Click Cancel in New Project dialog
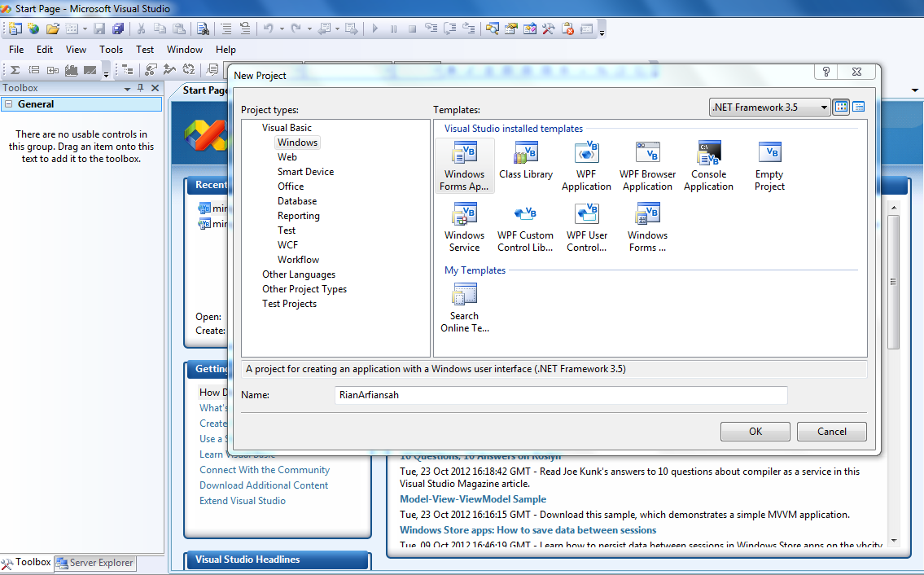Image resolution: width=924 pixels, height=575 pixels. coord(831,431)
